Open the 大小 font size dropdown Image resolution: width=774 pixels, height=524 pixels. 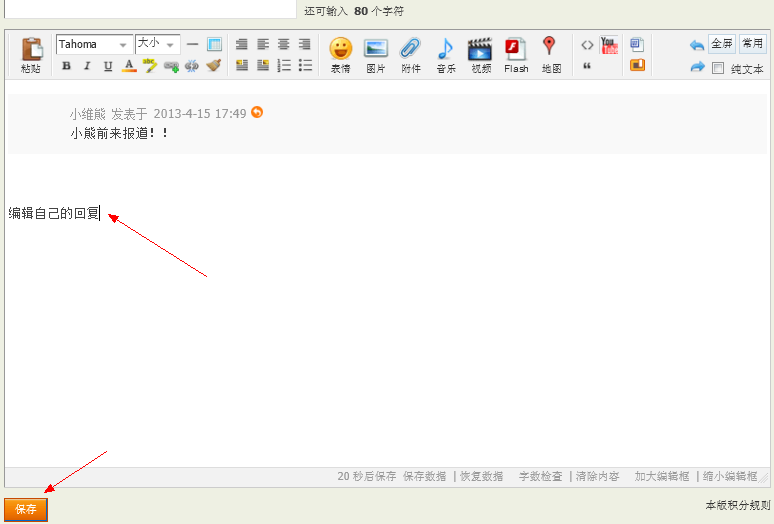tap(157, 44)
